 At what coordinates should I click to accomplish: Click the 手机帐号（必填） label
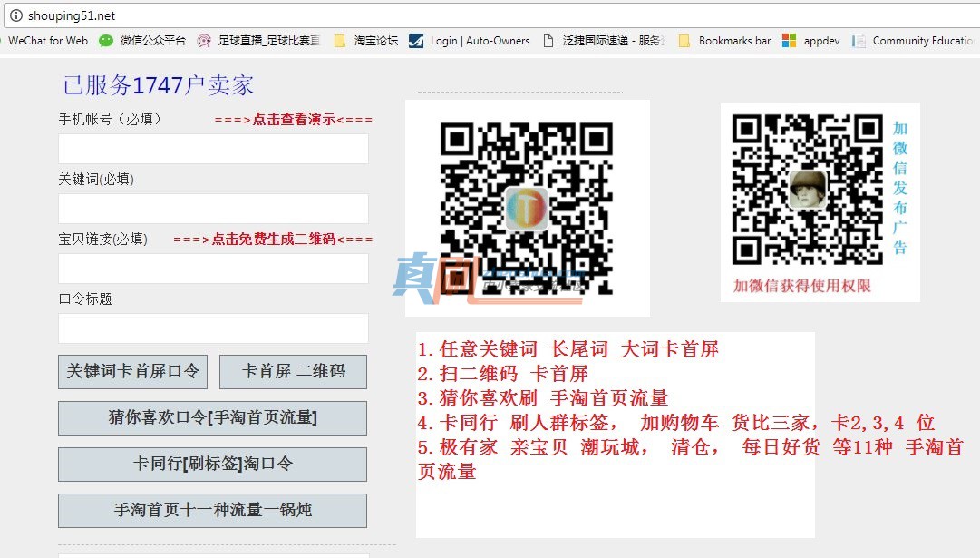110,119
